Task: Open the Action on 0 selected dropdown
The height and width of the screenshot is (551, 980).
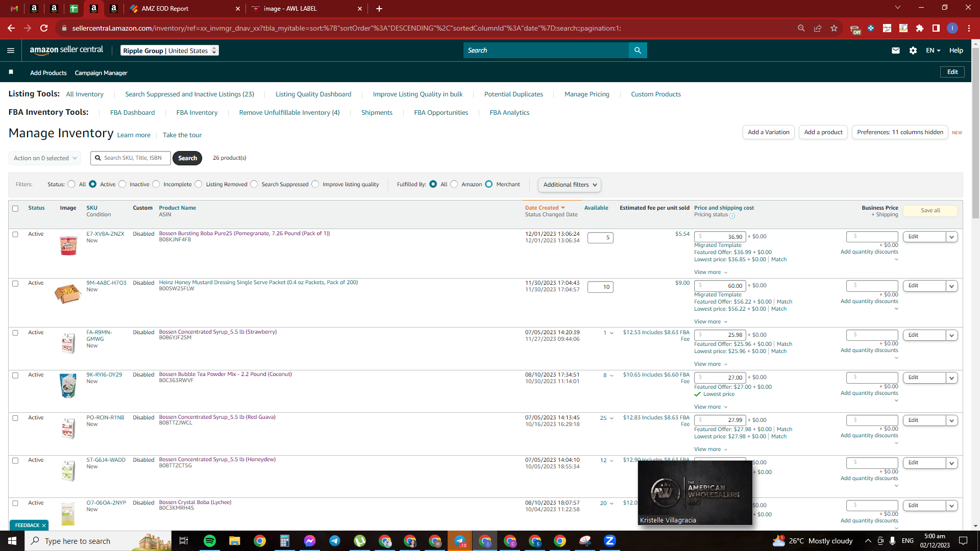Action: click(x=45, y=158)
